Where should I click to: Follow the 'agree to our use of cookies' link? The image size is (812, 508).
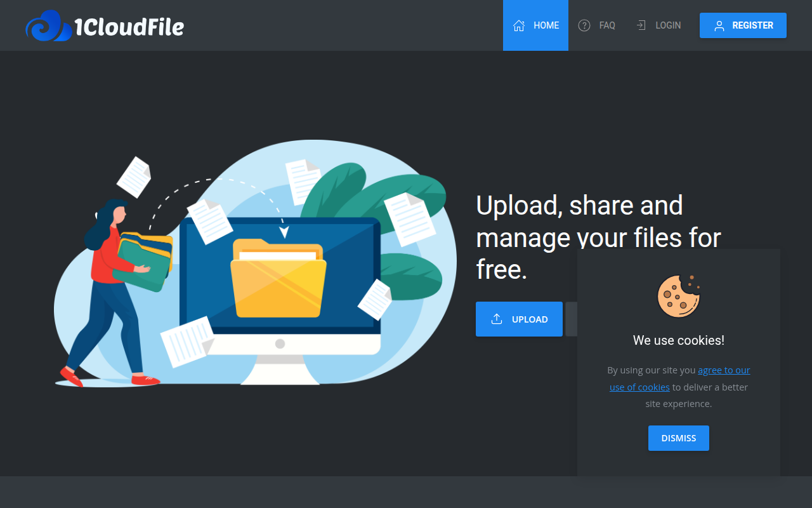tap(679, 378)
